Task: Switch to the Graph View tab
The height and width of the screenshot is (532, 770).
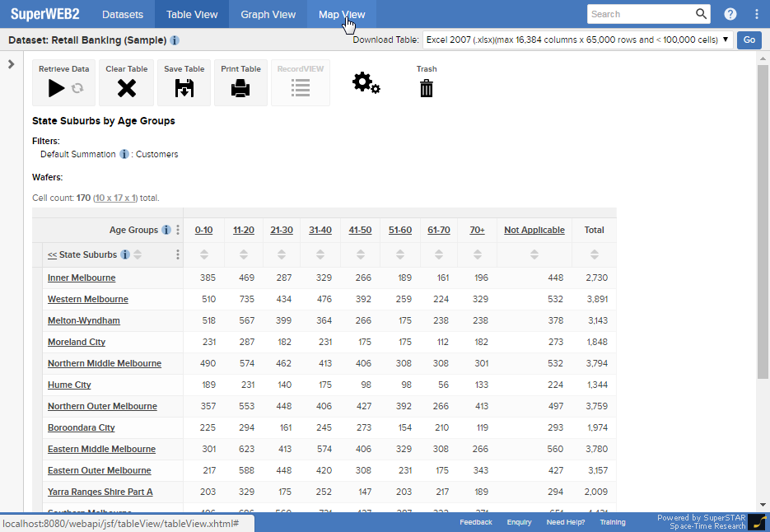Action: click(268, 14)
